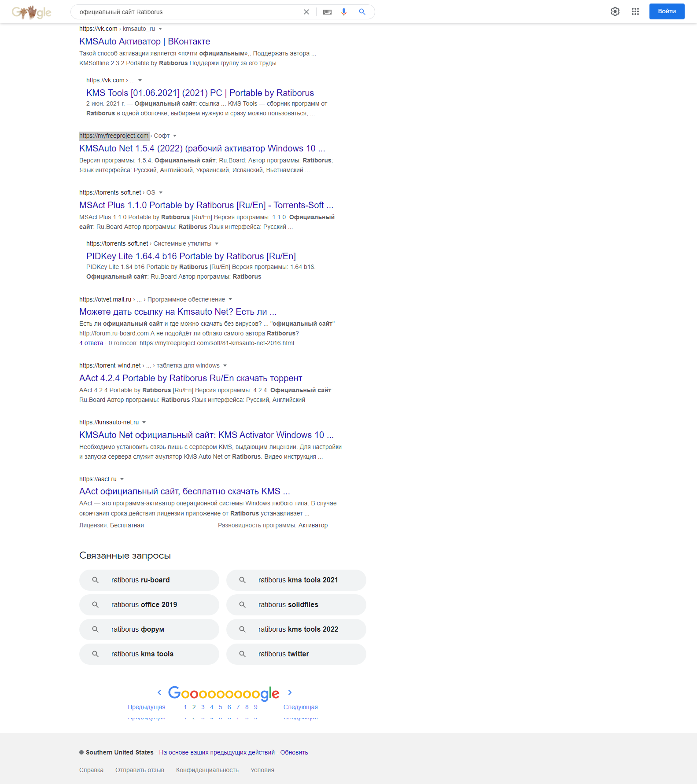
Task: Expand dropdown arrow next to vk.com › kmsauto_ru
Action: 160,29
